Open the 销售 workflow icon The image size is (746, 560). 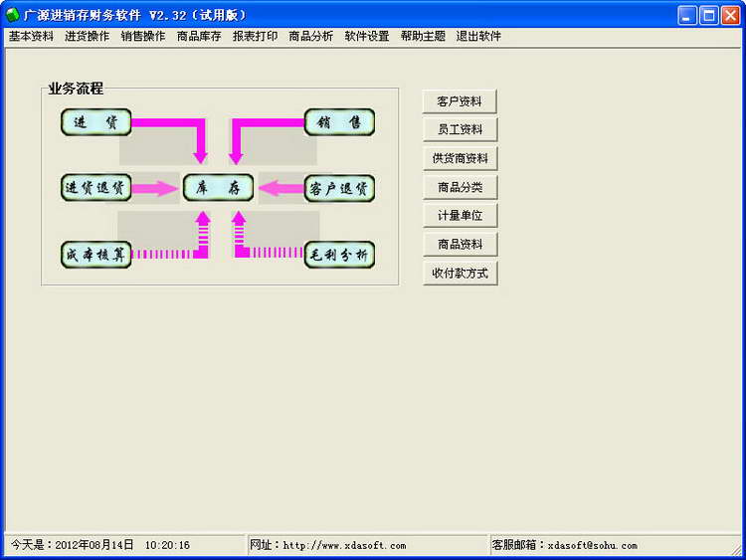pyautogui.click(x=339, y=122)
